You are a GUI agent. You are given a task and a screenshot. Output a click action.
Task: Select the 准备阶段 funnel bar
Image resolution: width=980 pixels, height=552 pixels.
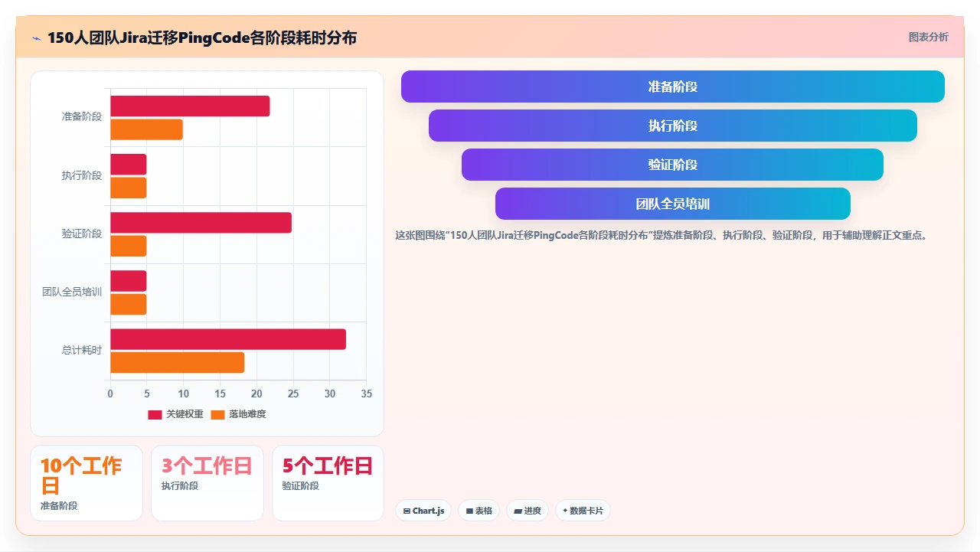coord(673,87)
